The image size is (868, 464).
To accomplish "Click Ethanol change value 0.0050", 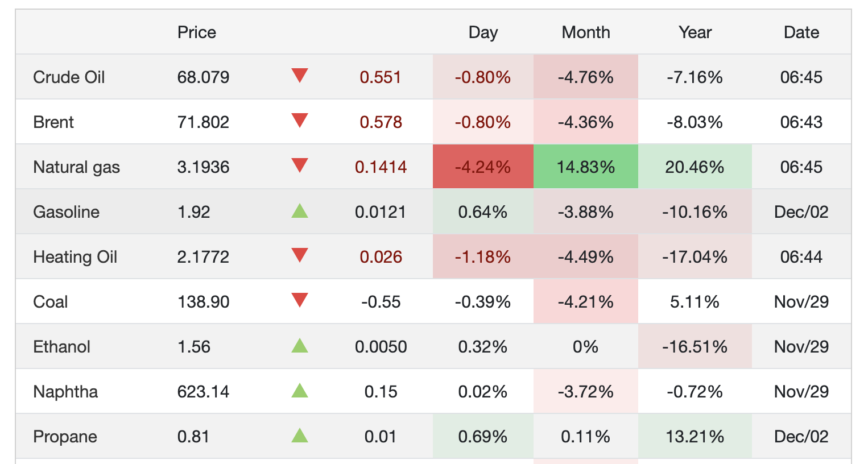I will (381, 346).
